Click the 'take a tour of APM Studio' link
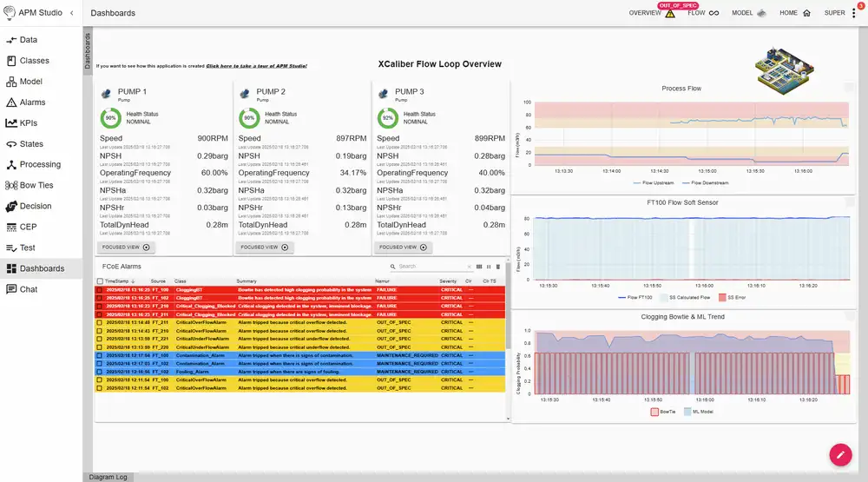The image size is (868, 482). (256, 66)
